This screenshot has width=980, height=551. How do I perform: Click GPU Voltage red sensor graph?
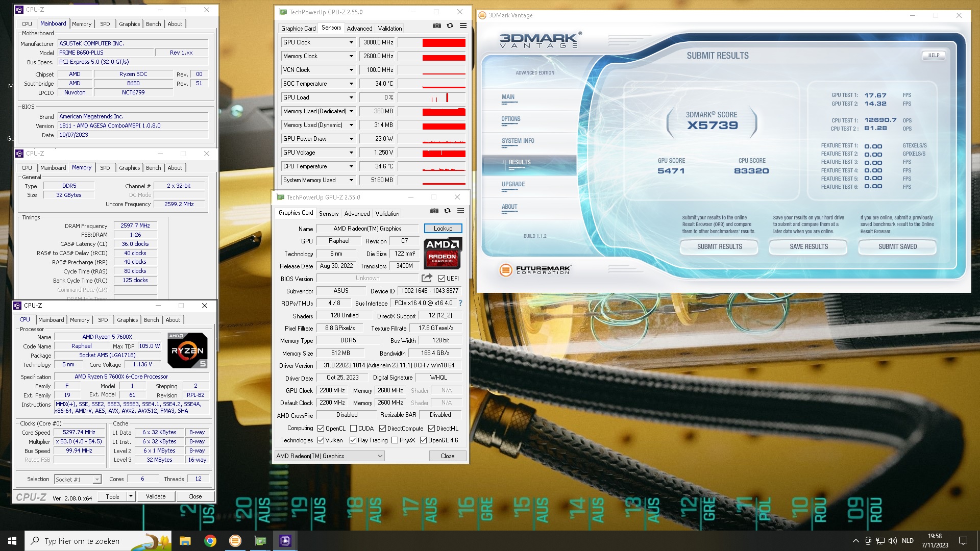431,153
